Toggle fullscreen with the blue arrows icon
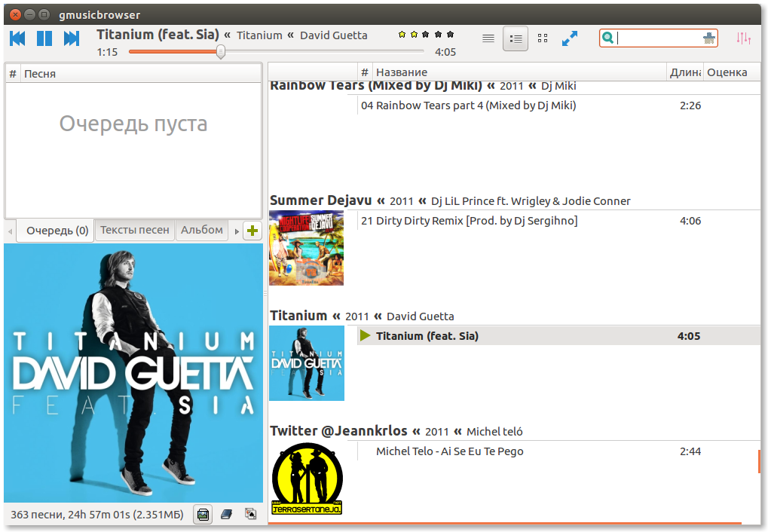This screenshot has width=768, height=532. point(570,38)
